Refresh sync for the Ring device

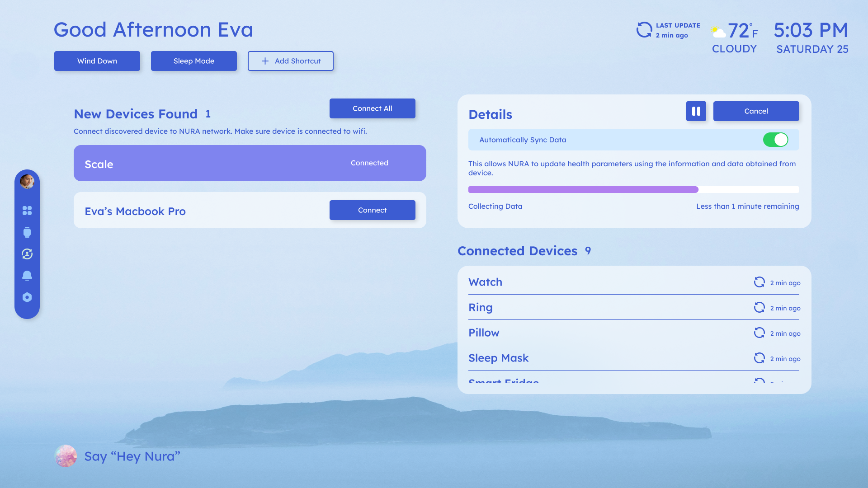coord(759,307)
